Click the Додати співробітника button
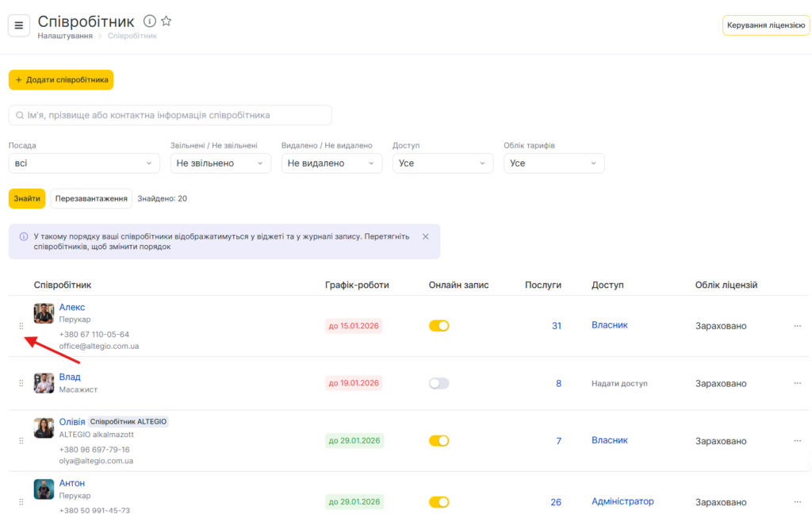Viewport: 812px width, 514px height. [x=61, y=80]
